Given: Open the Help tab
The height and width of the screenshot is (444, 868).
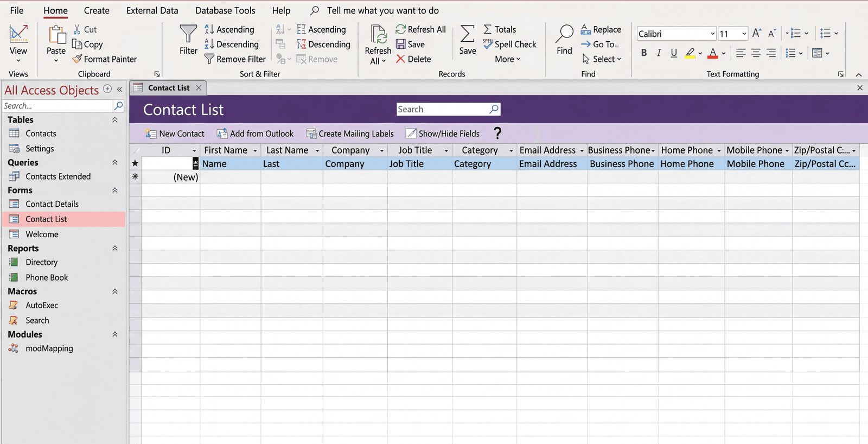Looking at the screenshot, I should 281,10.
